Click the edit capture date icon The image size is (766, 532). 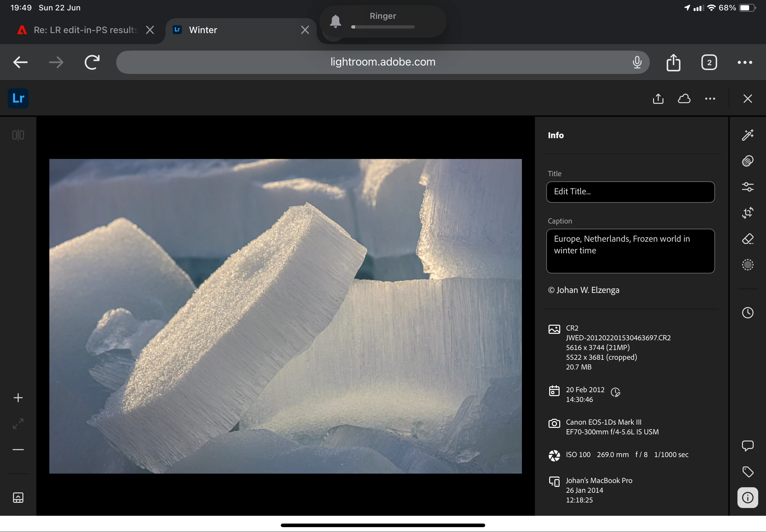click(x=615, y=392)
